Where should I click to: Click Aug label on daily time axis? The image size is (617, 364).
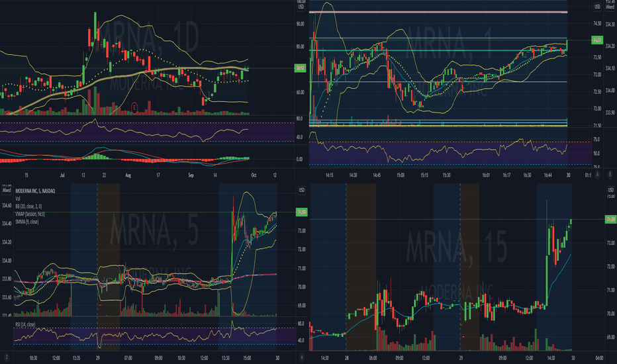tap(128, 175)
